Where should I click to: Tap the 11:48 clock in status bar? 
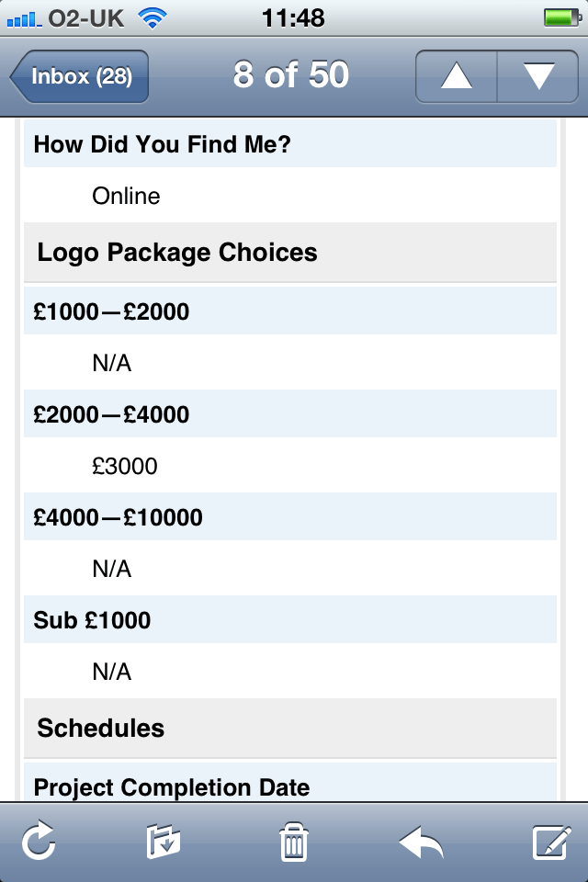pyautogui.click(x=293, y=18)
